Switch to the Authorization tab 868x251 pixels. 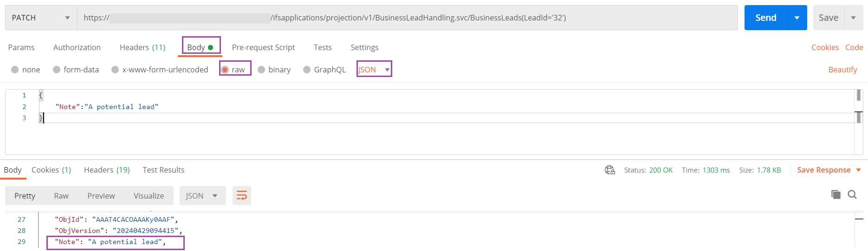(77, 47)
